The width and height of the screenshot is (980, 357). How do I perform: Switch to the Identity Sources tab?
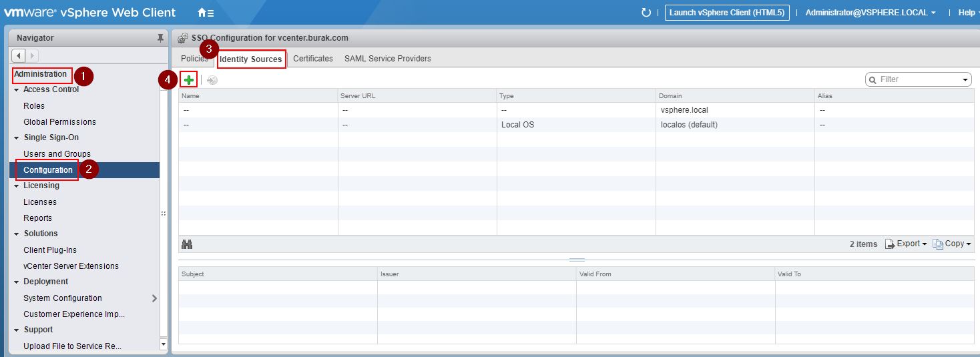point(251,59)
